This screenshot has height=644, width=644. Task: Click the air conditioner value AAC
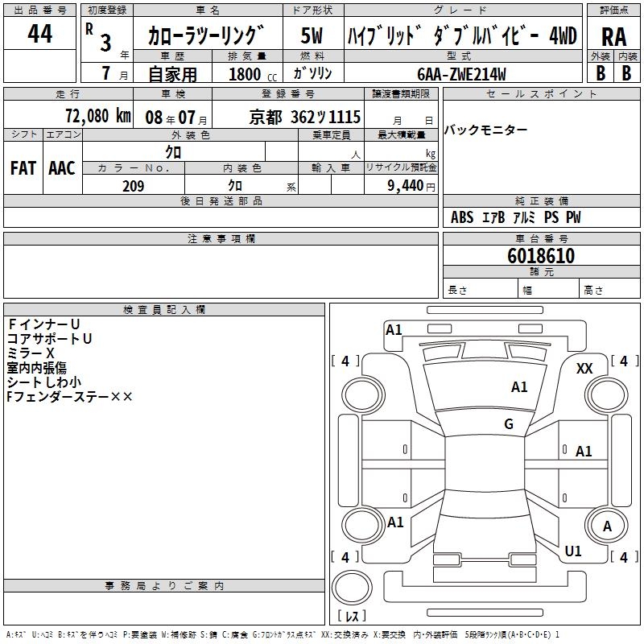click(x=62, y=168)
